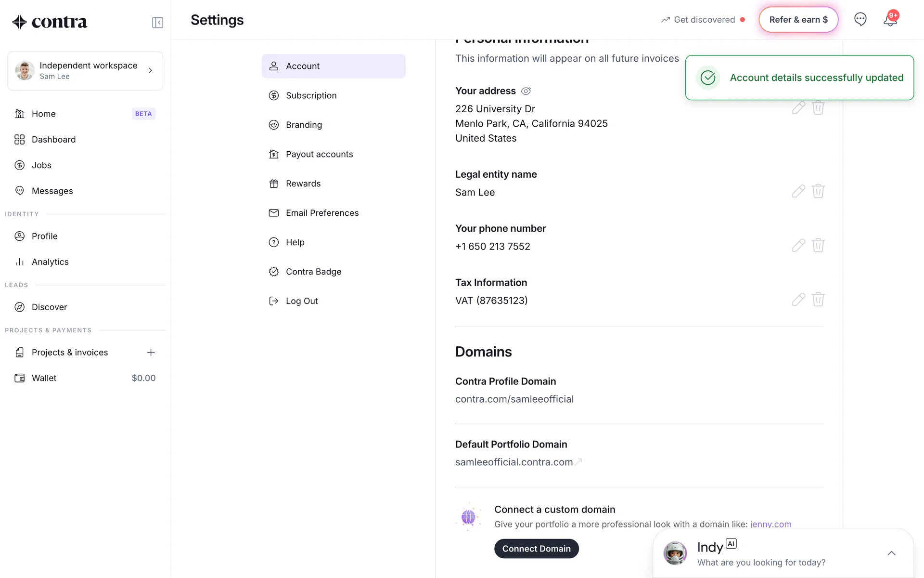Go to Payout accounts settings
The image size is (924, 578).
[319, 154]
